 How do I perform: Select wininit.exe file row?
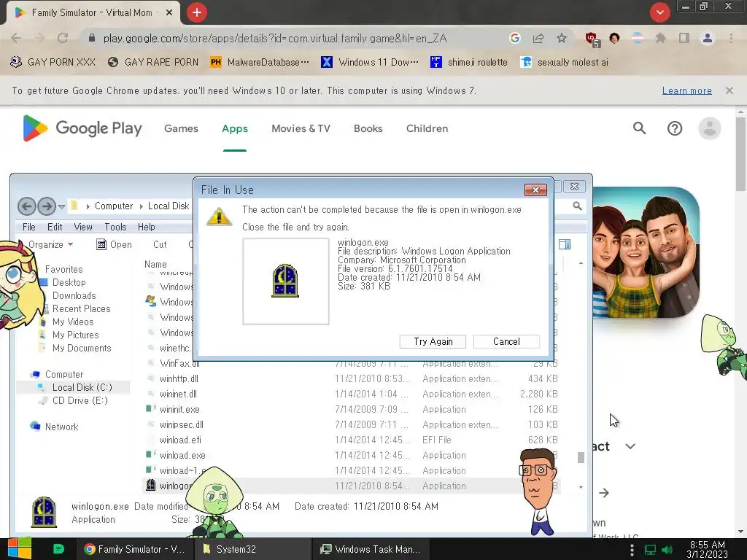coord(352,410)
